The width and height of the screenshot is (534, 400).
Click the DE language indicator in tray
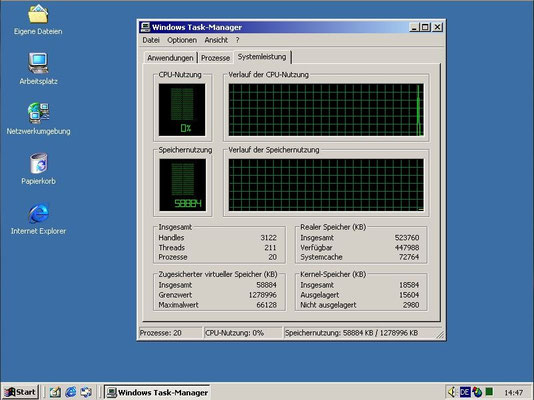coord(465,392)
